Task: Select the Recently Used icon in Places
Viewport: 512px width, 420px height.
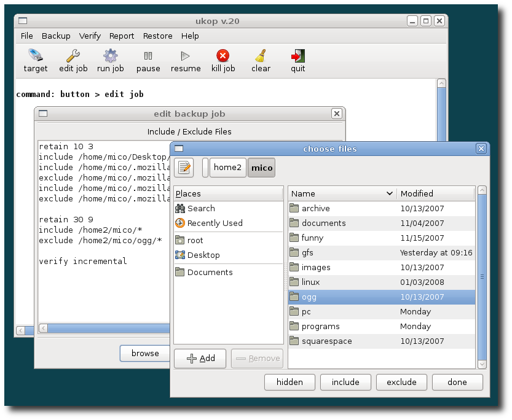Action: point(180,223)
